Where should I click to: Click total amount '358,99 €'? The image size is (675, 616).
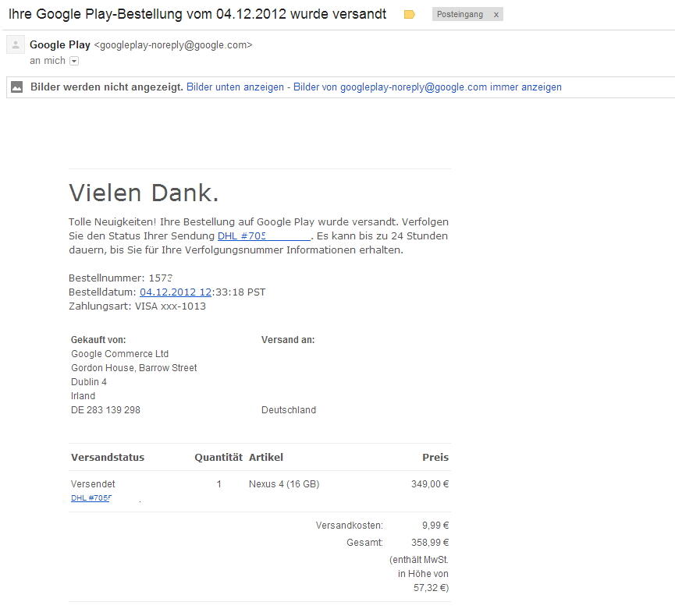pyautogui.click(x=430, y=543)
